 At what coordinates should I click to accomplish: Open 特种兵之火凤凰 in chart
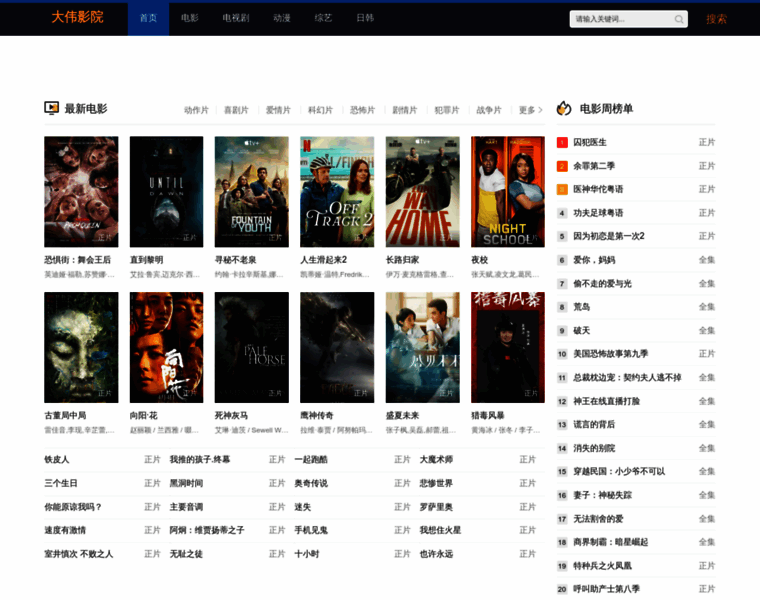pos(602,566)
